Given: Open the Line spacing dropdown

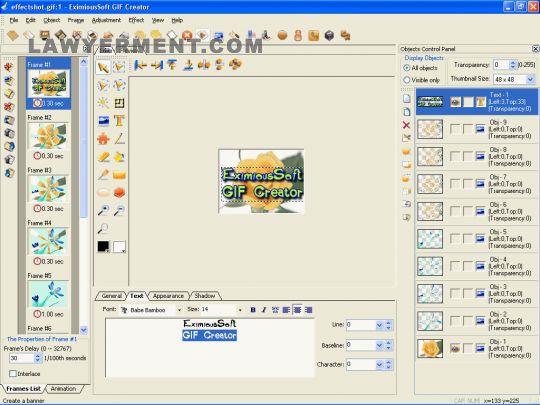Looking at the screenshot, I should click(379, 325).
